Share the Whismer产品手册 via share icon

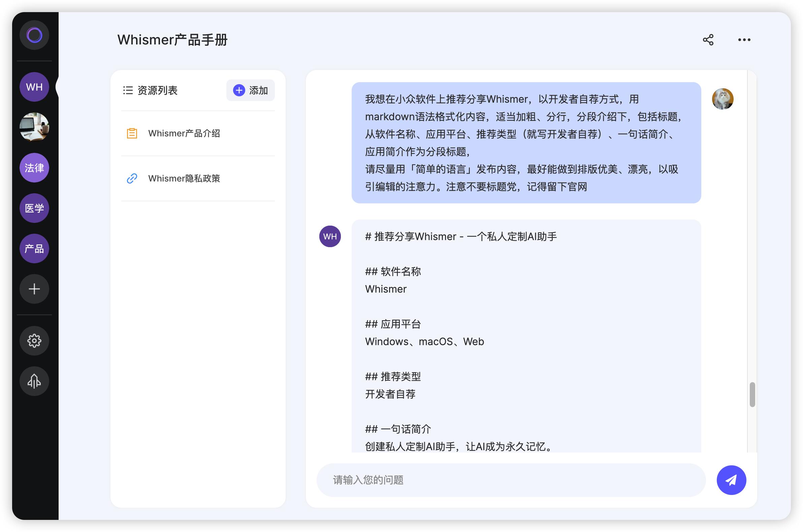point(708,40)
